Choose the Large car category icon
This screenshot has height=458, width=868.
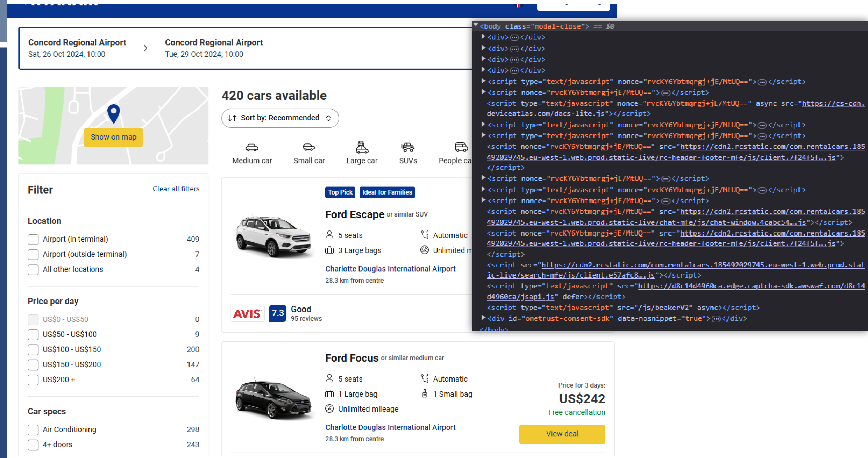point(362,147)
